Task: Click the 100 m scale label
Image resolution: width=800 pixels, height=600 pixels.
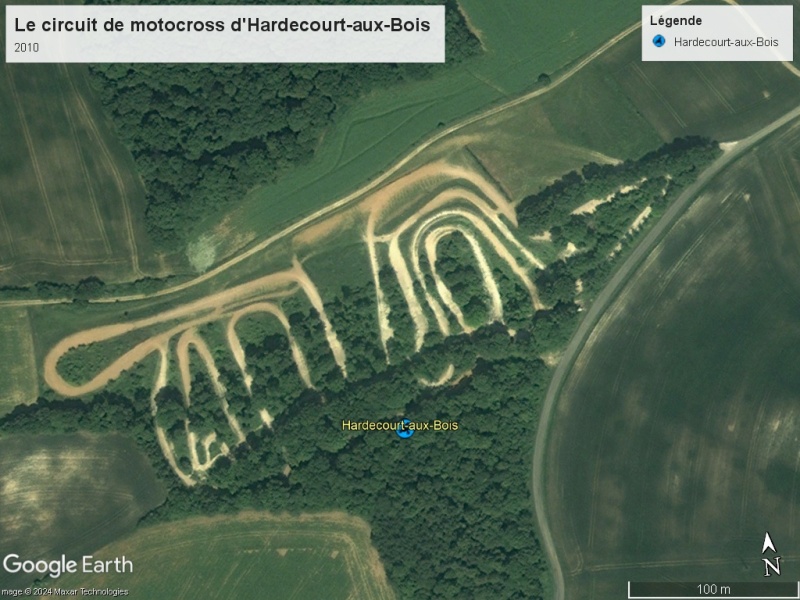Action: (713, 589)
